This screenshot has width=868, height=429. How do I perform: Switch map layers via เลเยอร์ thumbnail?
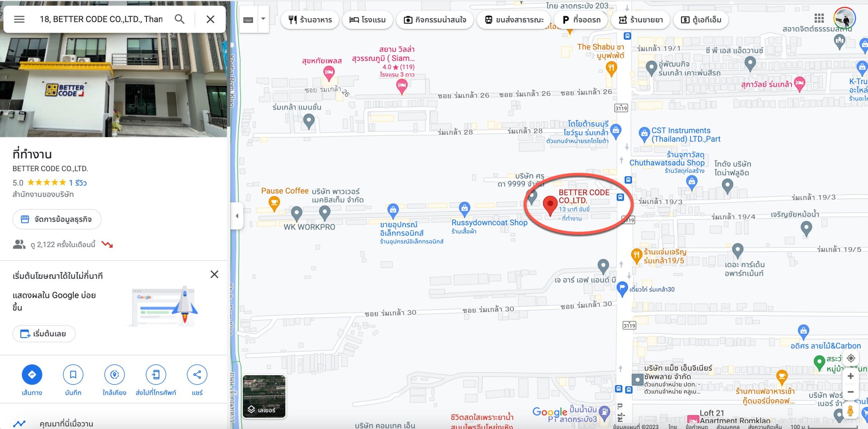coord(264,396)
